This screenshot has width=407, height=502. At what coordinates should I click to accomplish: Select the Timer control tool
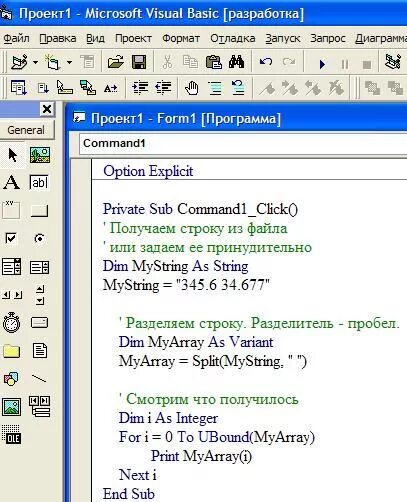pyautogui.click(x=12, y=322)
